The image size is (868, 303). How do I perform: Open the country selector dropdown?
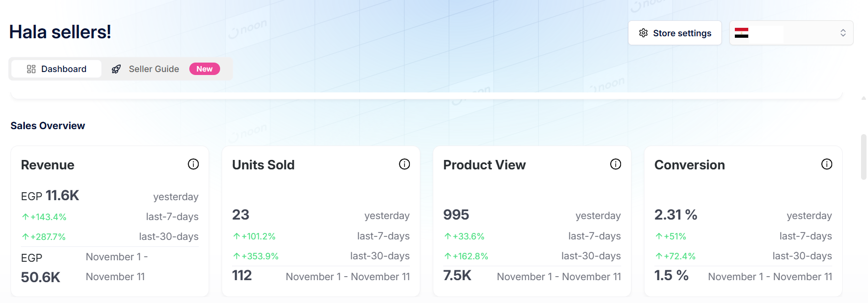791,33
